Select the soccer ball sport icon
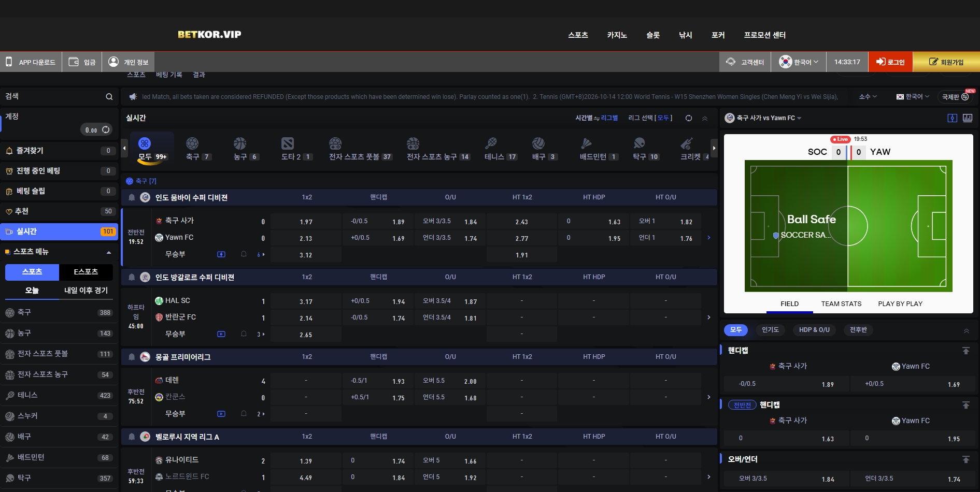This screenshot has width=980, height=492. 192,143
